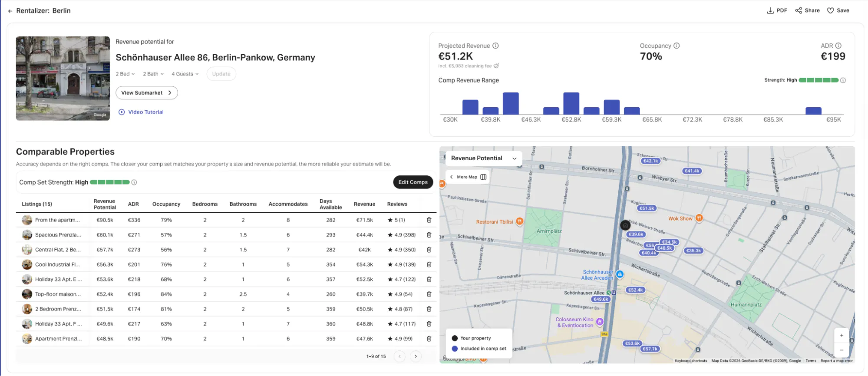Image resolution: width=868 pixels, height=376 pixels.
Task: Open the 'Cool Industrial Fl...' listing
Action: pos(57,264)
